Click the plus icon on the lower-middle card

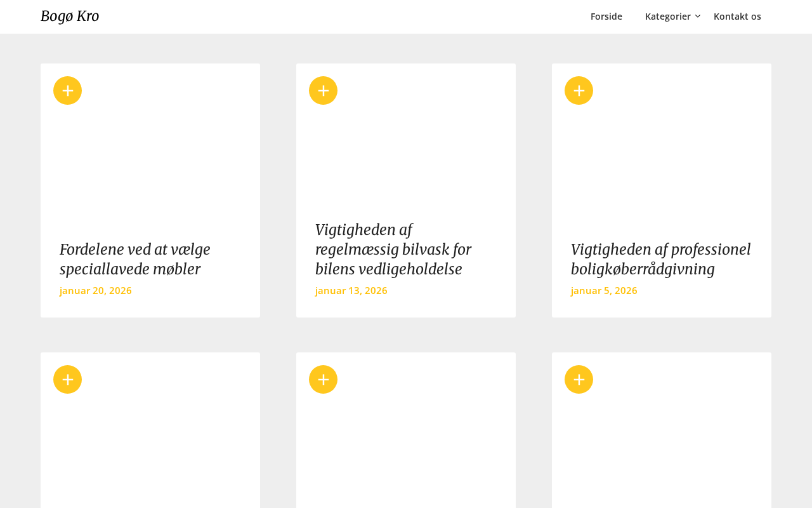(323, 379)
